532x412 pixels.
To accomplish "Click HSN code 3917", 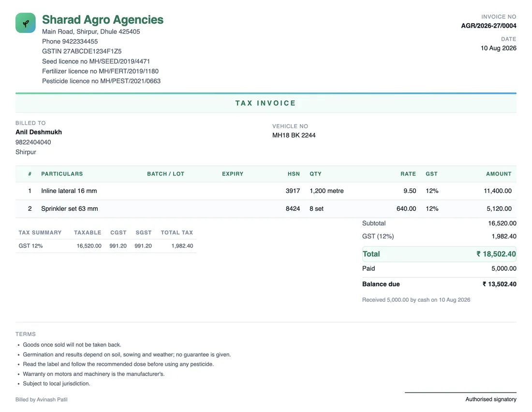I will 293,191.
